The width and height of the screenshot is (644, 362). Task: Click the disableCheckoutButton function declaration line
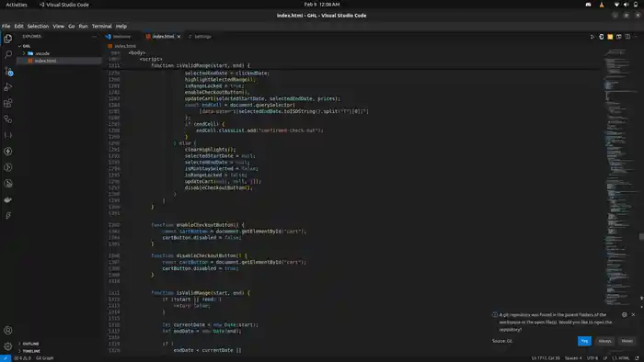tap(200, 255)
